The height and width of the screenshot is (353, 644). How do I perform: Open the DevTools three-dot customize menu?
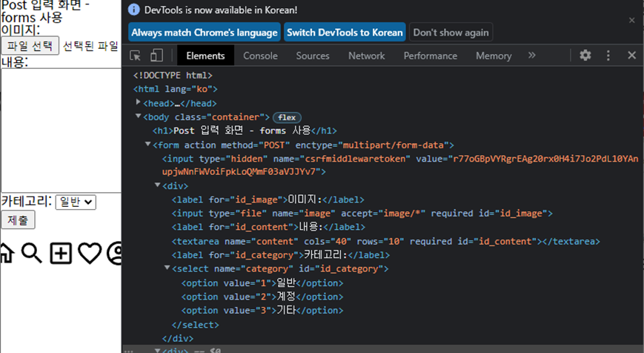(608, 56)
